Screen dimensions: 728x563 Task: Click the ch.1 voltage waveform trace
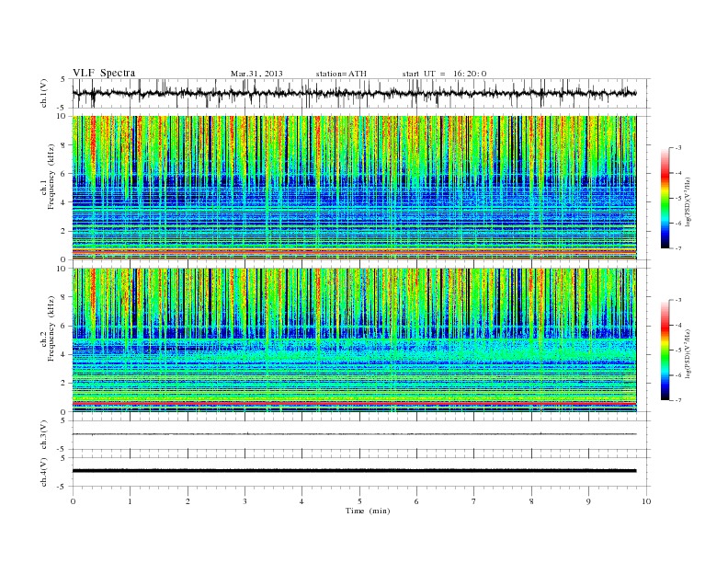[354, 93]
